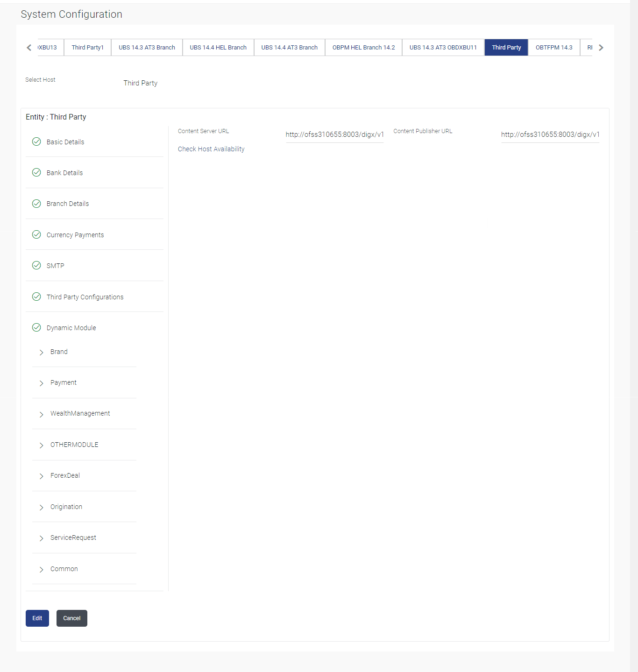This screenshot has width=638, height=672.
Task: Click the Cancel button
Action: [x=71, y=618]
